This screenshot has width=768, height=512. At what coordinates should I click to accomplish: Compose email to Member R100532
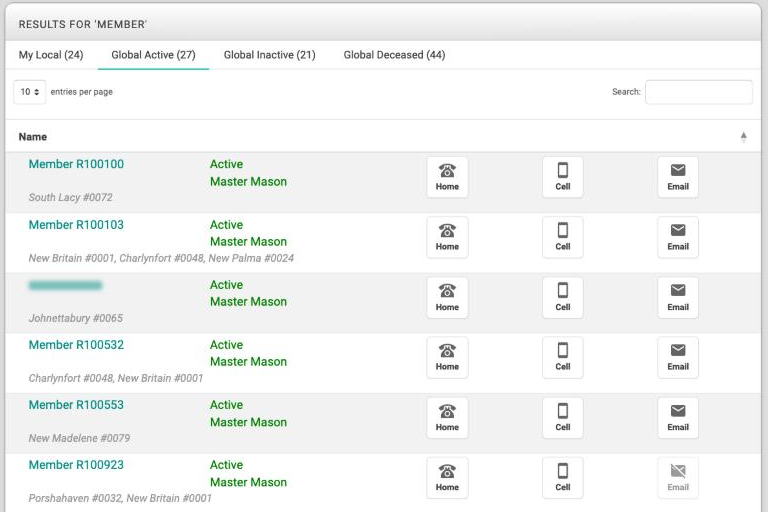[678, 357]
